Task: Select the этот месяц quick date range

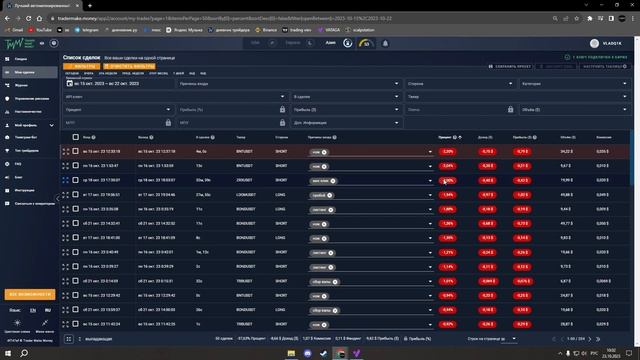Action: [x=158, y=73]
